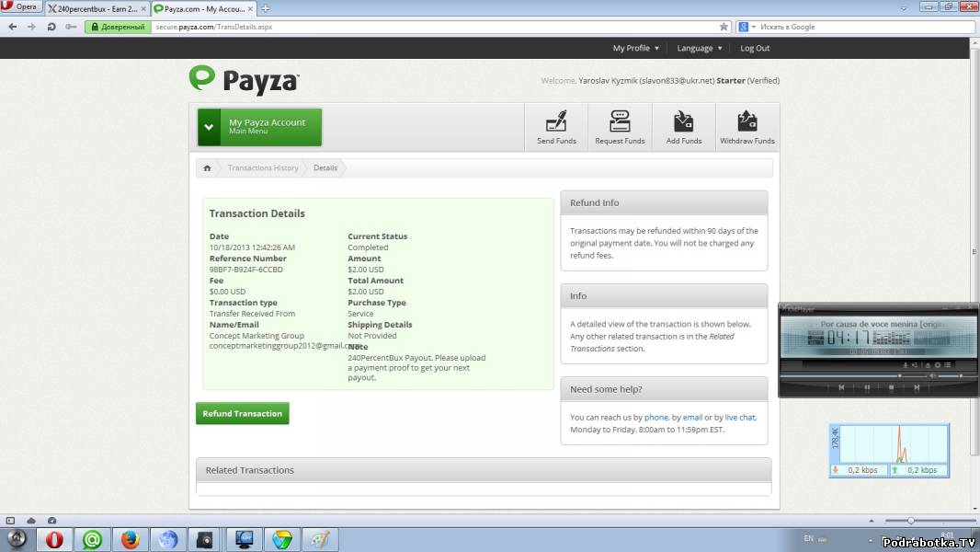The image size is (980, 552).
Task: Expand the Language dropdown
Action: [699, 48]
